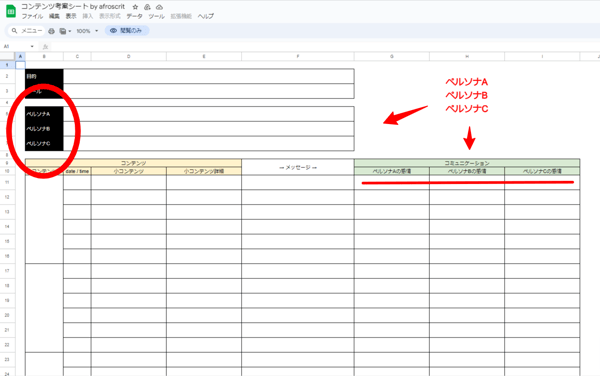Click the fx formula icon
This screenshot has width=600, height=376.
(x=45, y=47)
